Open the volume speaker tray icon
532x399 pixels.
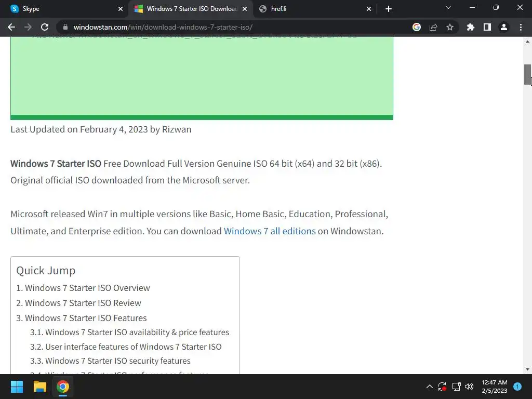coord(469,387)
